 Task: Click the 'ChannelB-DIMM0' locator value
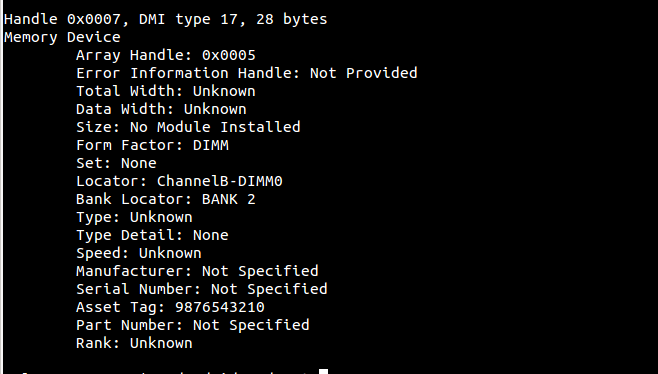click(220, 181)
